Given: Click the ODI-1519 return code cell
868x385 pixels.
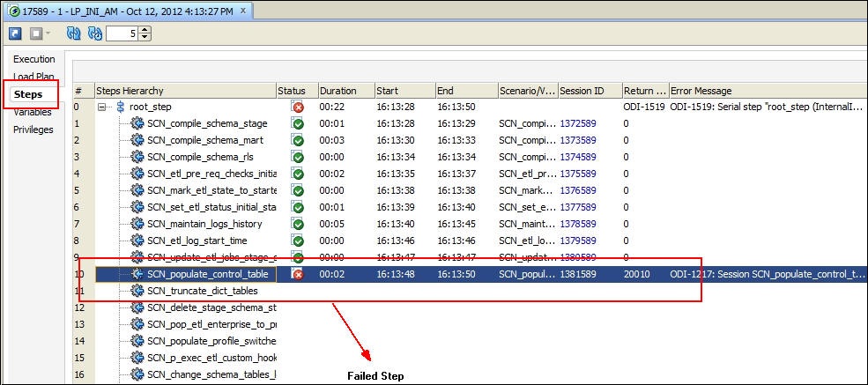Looking at the screenshot, I should [643, 107].
